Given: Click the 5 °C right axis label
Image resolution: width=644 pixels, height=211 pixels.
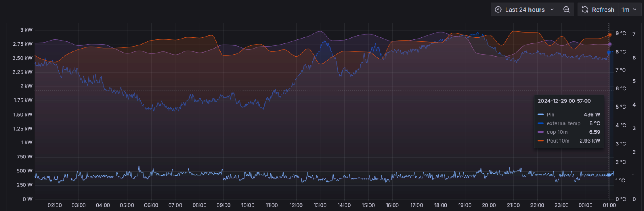Looking at the screenshot, I should (x=621, y=107).
